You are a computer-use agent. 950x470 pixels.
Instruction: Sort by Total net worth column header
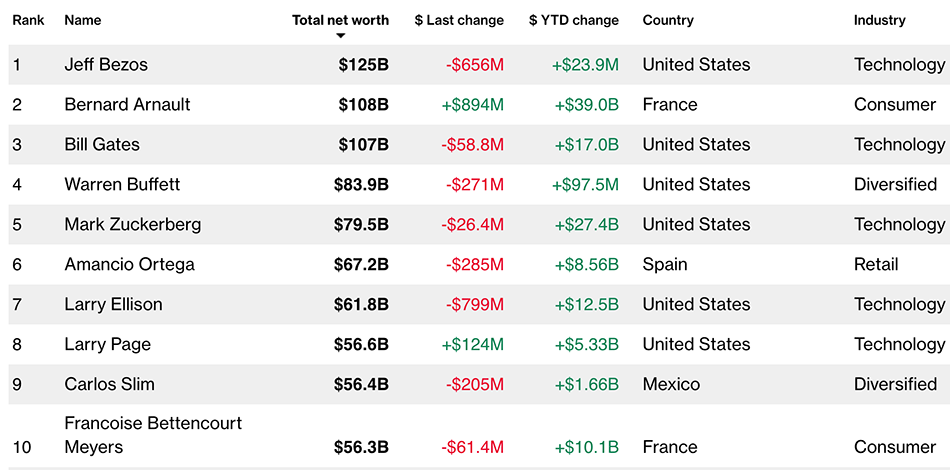pos(340,20)
